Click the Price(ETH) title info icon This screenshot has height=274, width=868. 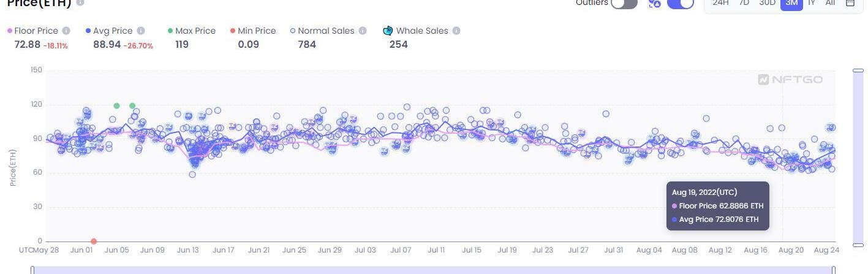(80, 3)
